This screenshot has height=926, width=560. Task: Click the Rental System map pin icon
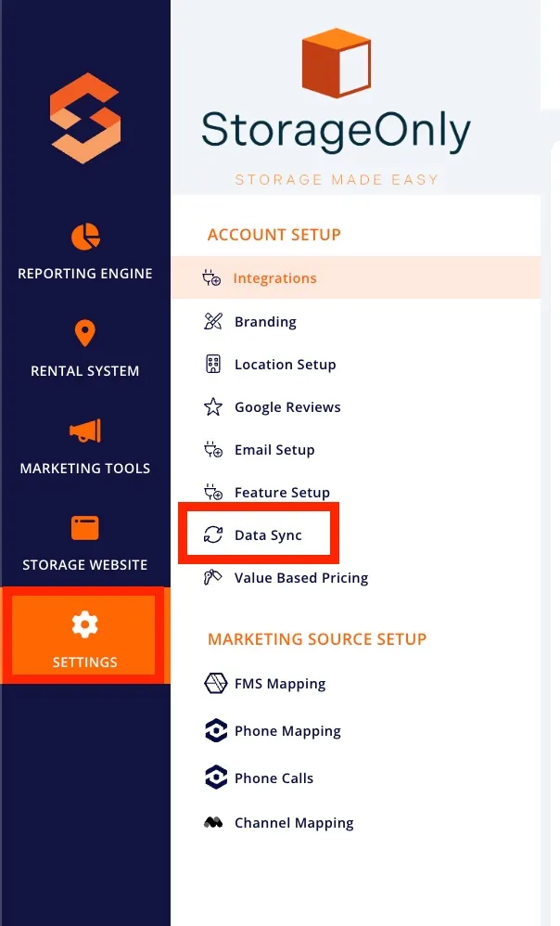click(x=85, y=333)
